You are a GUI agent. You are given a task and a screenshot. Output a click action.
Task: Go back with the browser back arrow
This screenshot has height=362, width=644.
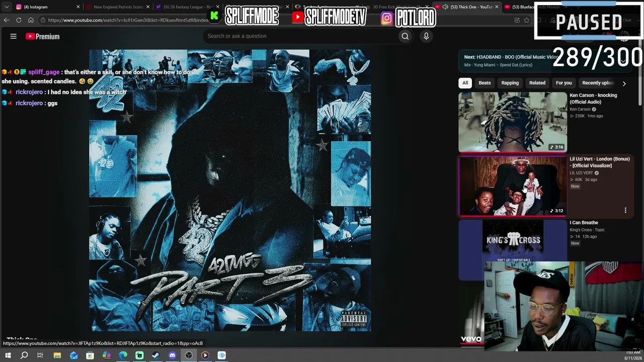7,20
